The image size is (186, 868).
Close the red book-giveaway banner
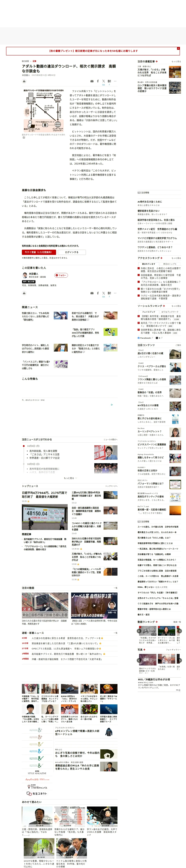[178, 48]
